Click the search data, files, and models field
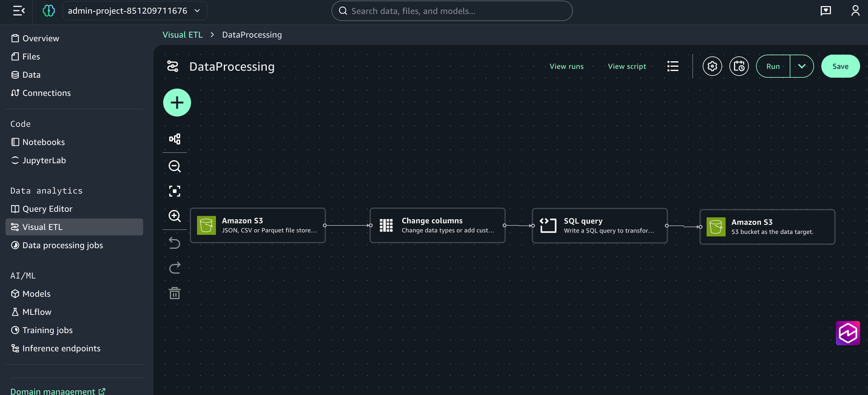Image resolution: width=868 pixels, height=395 pixels. click(452, 11)
